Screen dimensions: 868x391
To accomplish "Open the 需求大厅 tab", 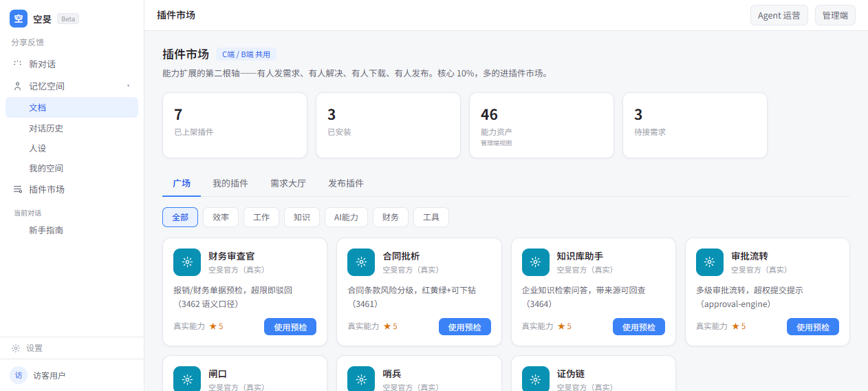I will tap(288, 183).
